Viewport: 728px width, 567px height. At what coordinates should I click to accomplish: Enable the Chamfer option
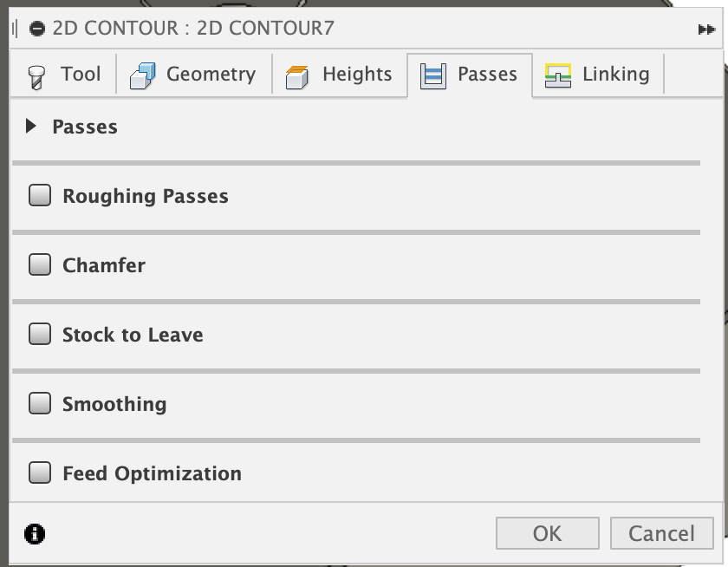click(39, 265)
